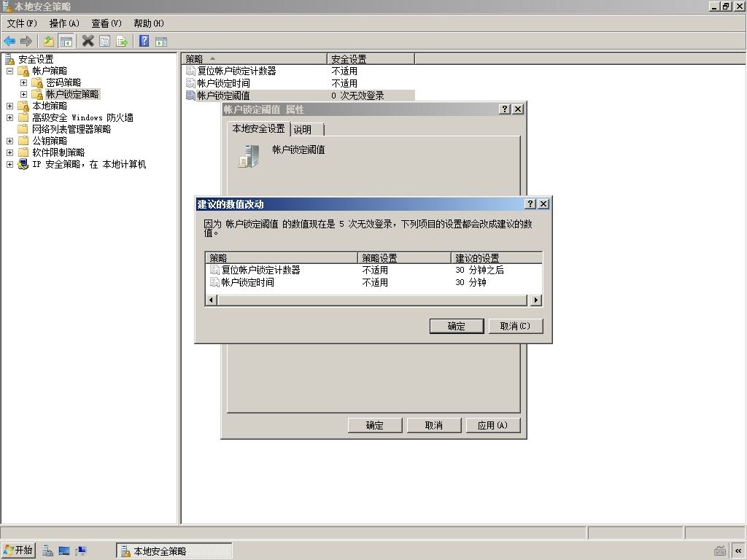Click the Up one level folder icon
The height and width of the screenshot is (560, 747).
pyautogui.click(x=49, y=42)
